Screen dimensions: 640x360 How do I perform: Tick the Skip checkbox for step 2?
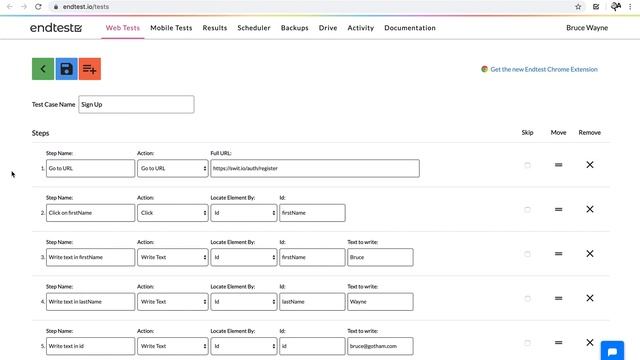pos(527,210)
